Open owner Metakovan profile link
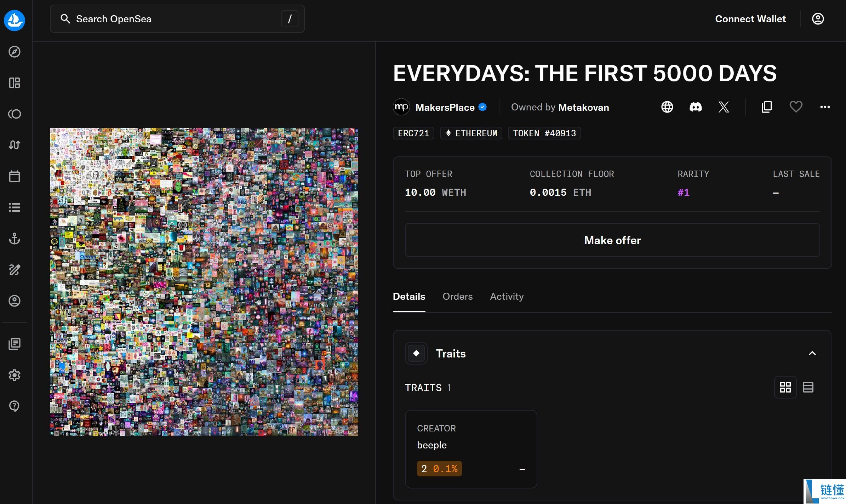Image resolution: width=846 pixels, height=504 pixels. coord(584,107)
